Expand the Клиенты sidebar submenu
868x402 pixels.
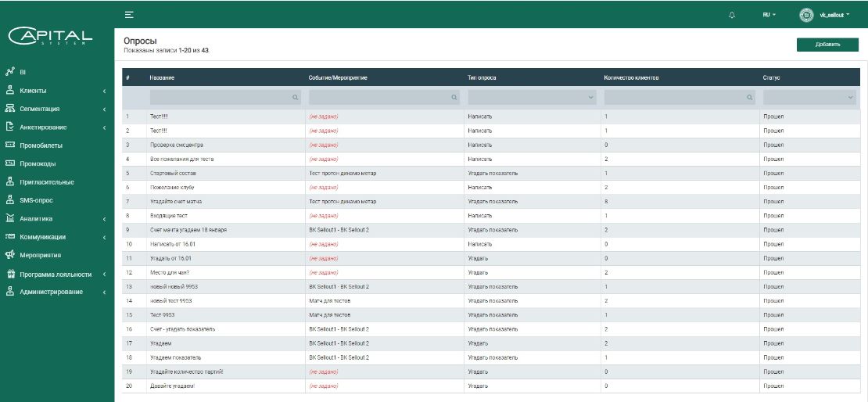104,91
